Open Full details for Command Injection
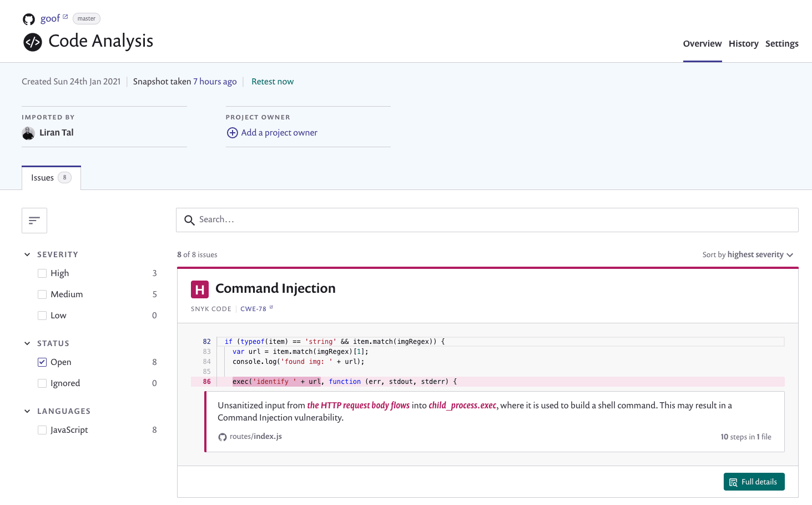The image size is (812, 505). pos(754,482)
